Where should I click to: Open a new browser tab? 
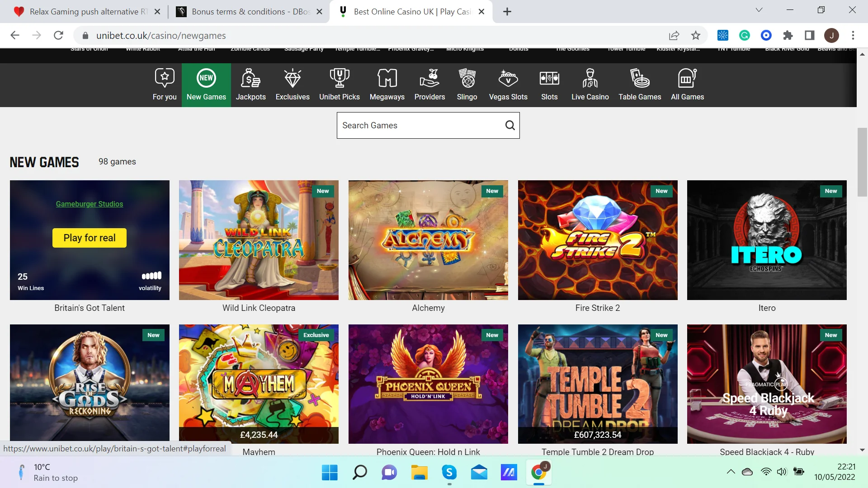click(507, 12)
